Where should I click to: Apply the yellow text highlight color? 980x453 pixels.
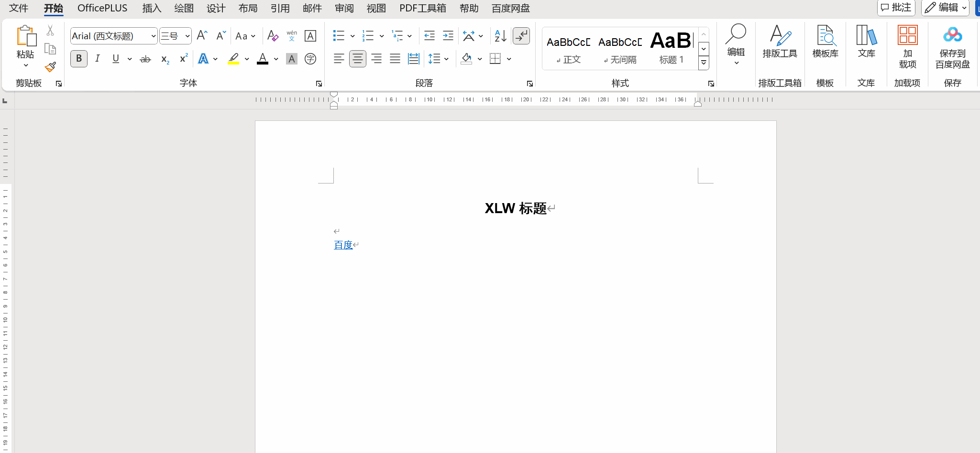[x=233, y=59]
